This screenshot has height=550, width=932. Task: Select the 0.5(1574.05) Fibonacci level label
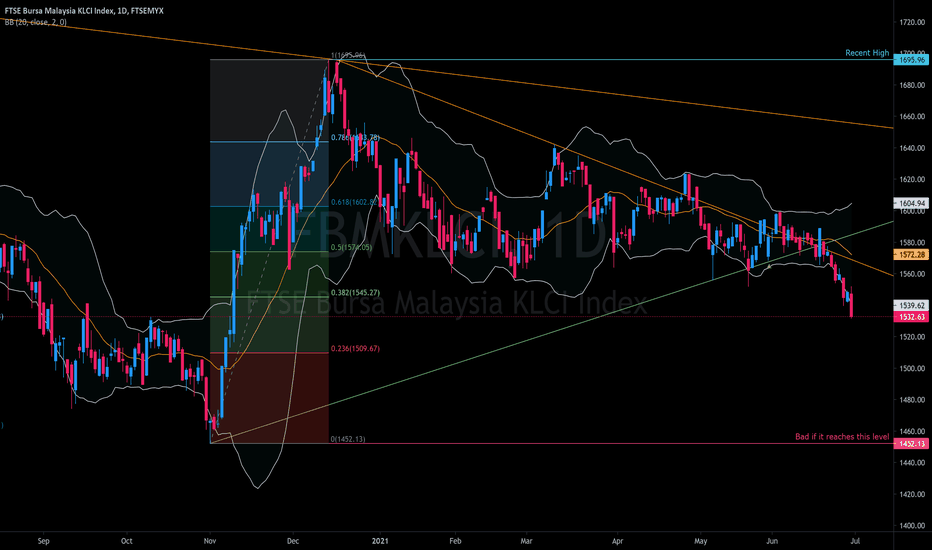tap(351, 247)
